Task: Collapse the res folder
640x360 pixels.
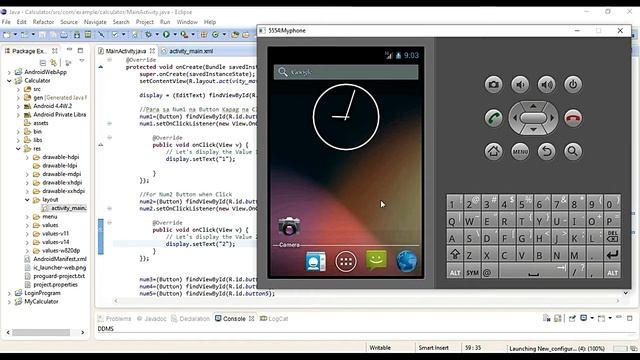Action: [18, 149]
